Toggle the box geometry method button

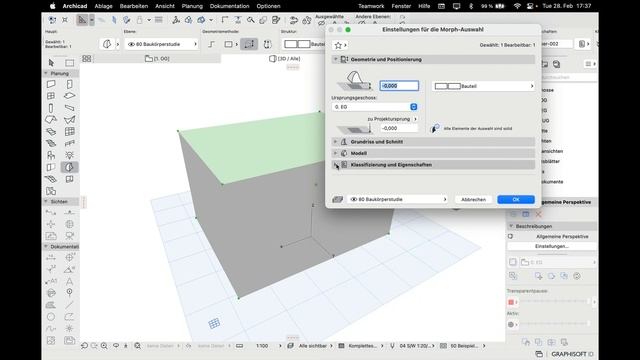(x=229, y=44)
